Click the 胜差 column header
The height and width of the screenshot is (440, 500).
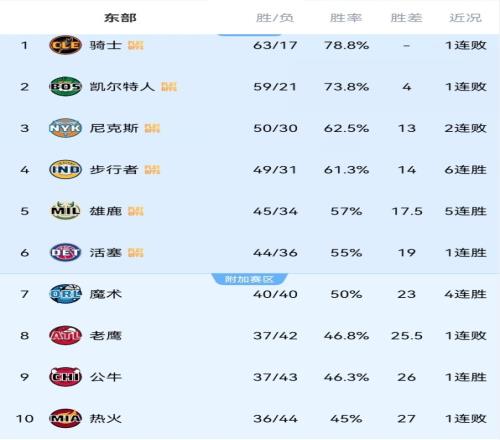tap(407, 18)
